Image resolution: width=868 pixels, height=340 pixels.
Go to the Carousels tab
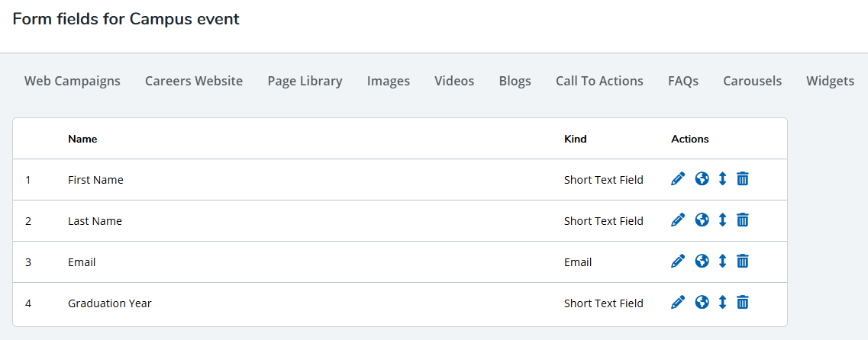752,82
